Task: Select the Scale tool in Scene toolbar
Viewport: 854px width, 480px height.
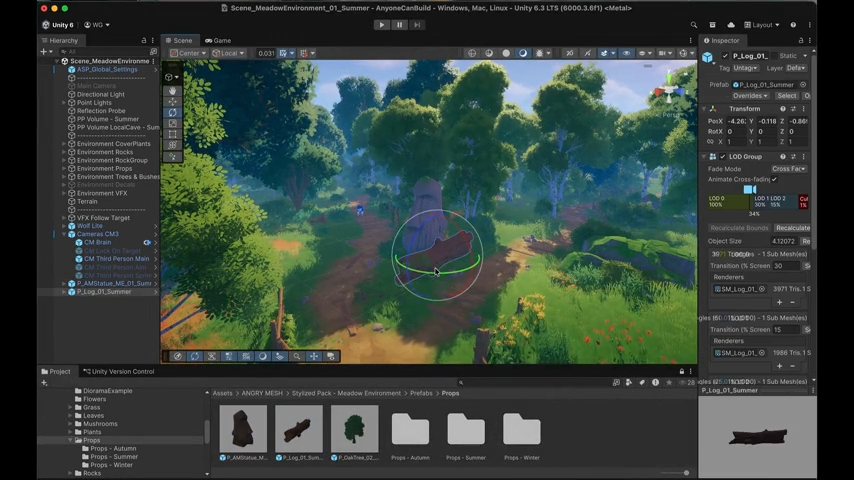Action: click(x=173, y=123)
